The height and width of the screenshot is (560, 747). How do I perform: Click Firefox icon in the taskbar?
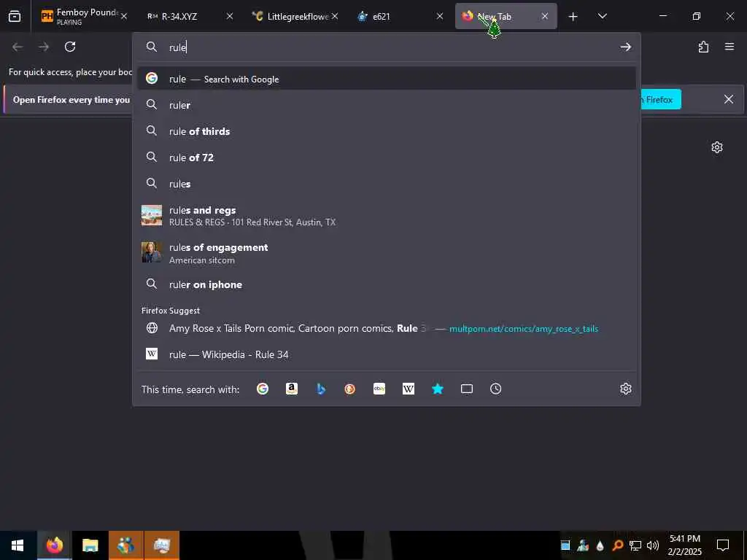(54, 545)
